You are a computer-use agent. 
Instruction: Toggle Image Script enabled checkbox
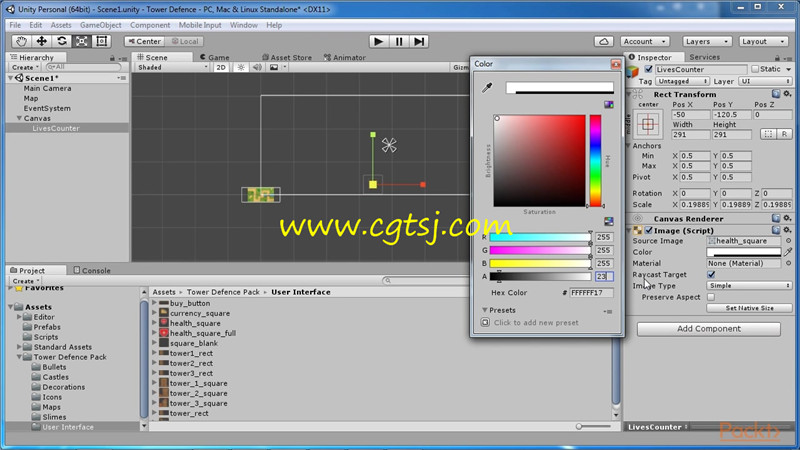(x=648, y=230)
